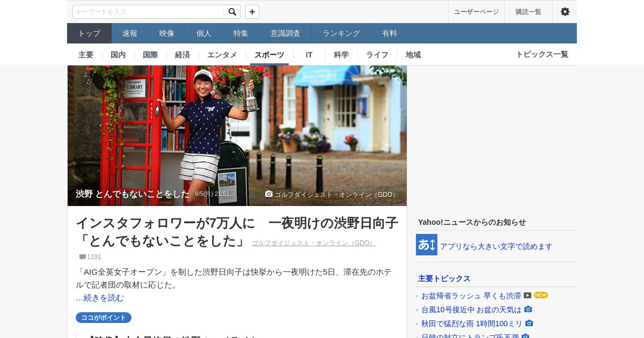
Task: Switch to 科学 category
Action: (x=341, y=54)
